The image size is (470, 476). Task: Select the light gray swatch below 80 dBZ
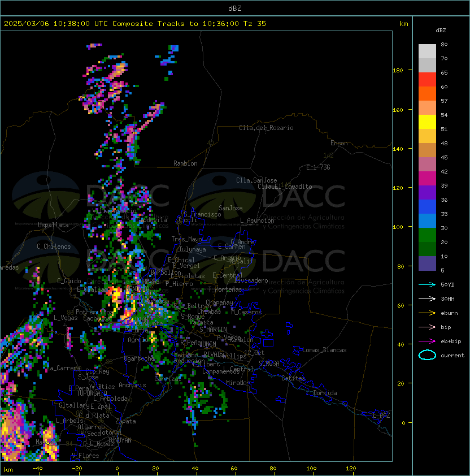pos(427,51)
